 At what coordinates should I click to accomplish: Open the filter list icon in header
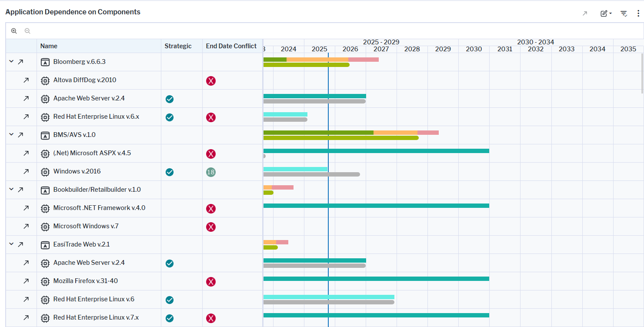624,13
